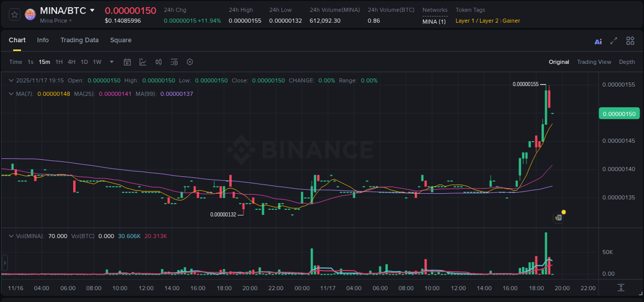Screen dimensions: 644x302
Task: Switch to the Trading Data tab
Action: click(x=79, y=40)
